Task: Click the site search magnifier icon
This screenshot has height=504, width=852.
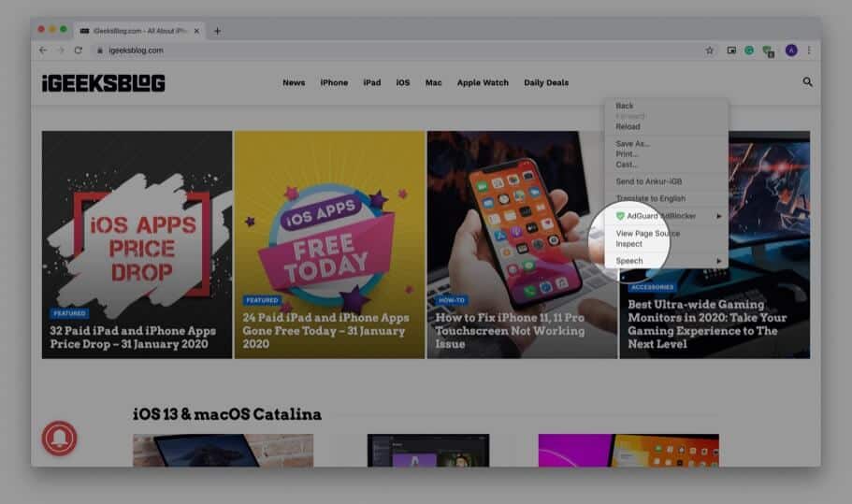Action: 807,82
